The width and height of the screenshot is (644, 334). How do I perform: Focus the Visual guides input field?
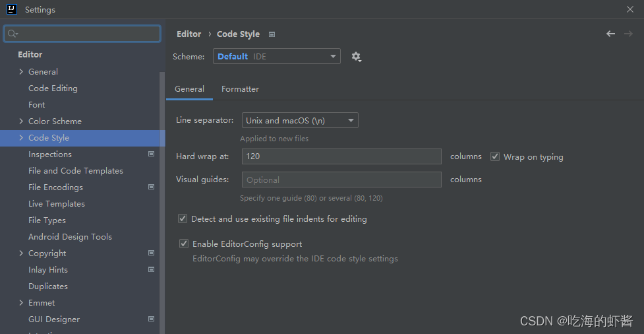pos(341,180)
